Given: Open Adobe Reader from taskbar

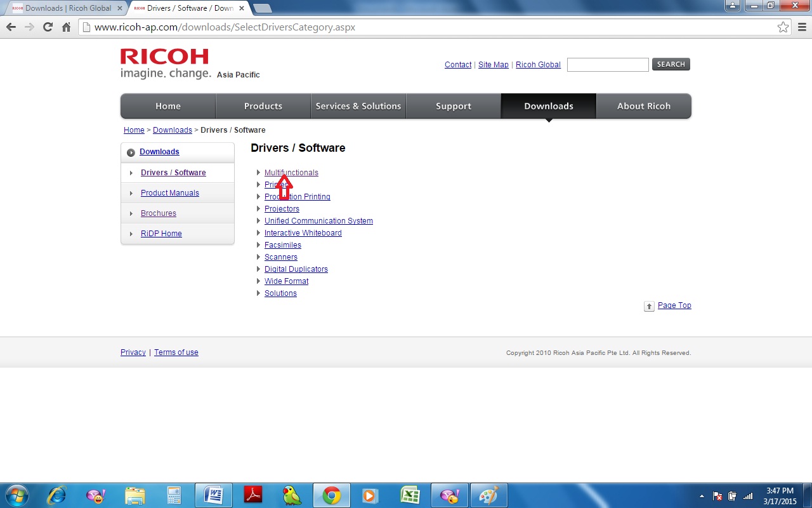Looking at the screenshot, I should point(253,495).
